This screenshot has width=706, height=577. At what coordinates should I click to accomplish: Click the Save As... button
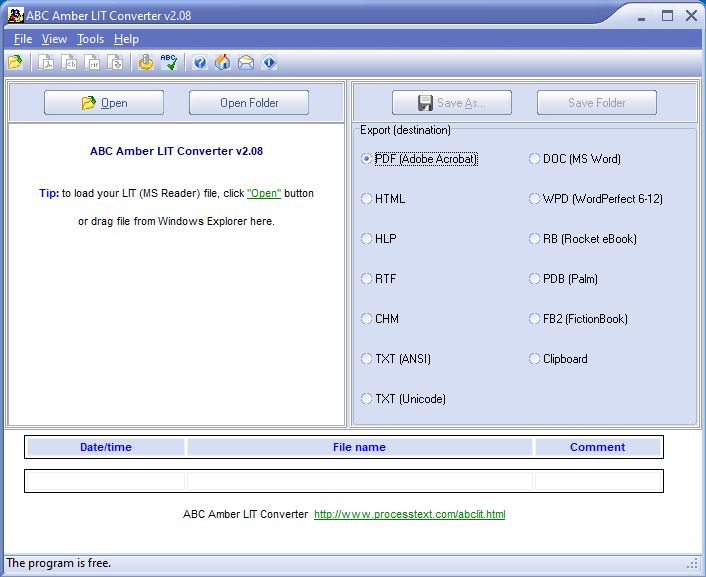tap(452, 103)
